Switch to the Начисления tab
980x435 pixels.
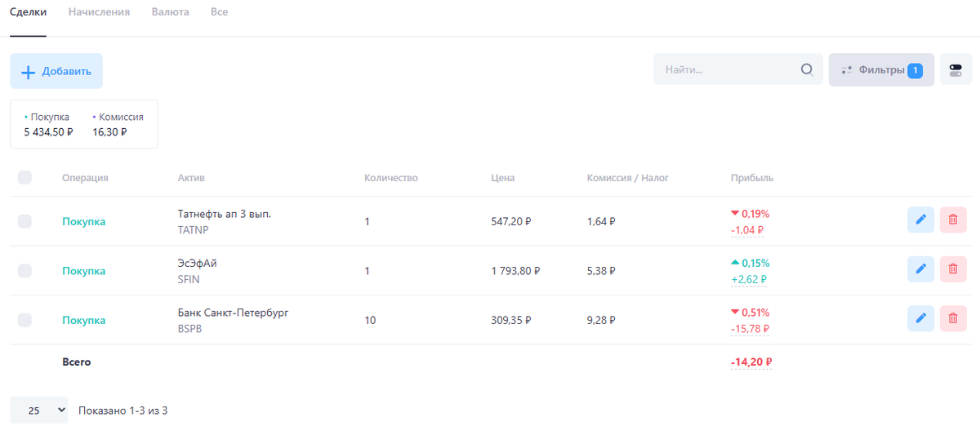click(x=99, y=12)
